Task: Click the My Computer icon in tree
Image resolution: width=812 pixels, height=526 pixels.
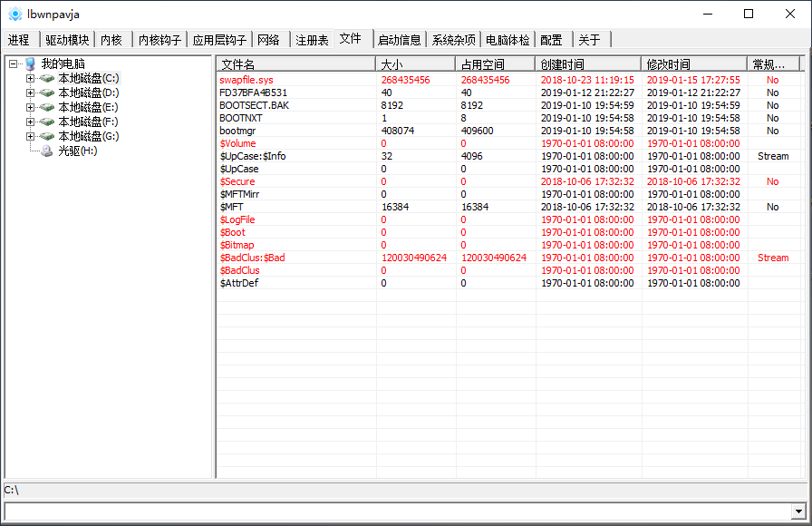Action: click(30, 63)
